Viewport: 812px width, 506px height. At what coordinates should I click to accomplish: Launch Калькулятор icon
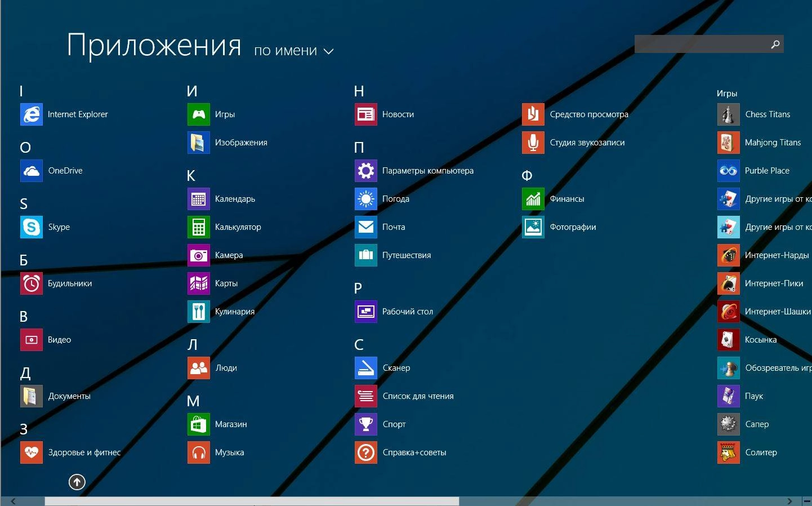coord(199,227)
